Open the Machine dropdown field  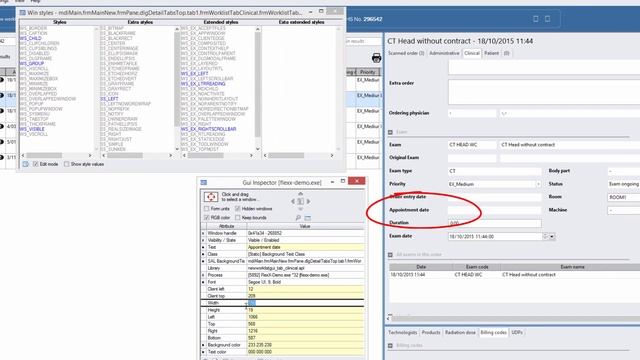point(623,210)
